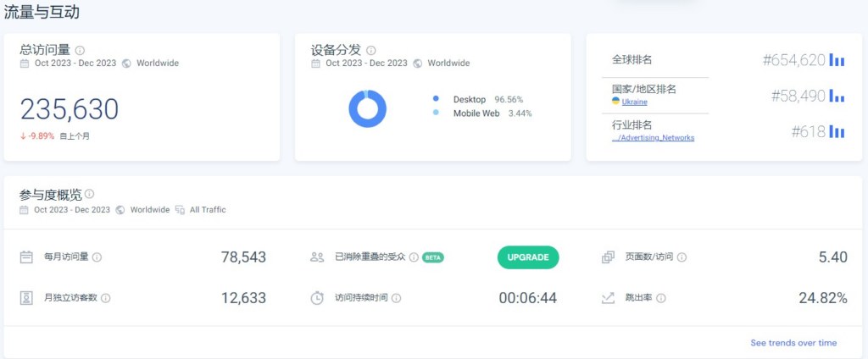Click the green UPGRADE button
The height and width of the screenshot is (359, 868).
528,257
